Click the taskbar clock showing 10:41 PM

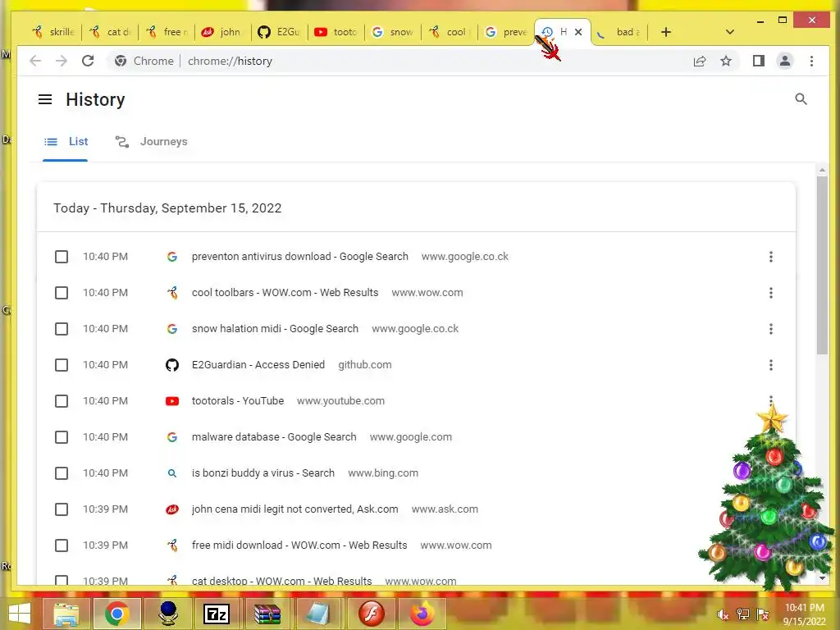click(805, 614)
